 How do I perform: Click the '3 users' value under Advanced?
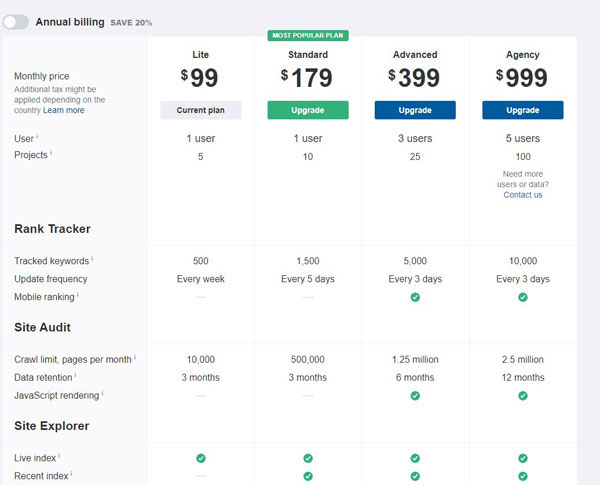click(415, 139)
